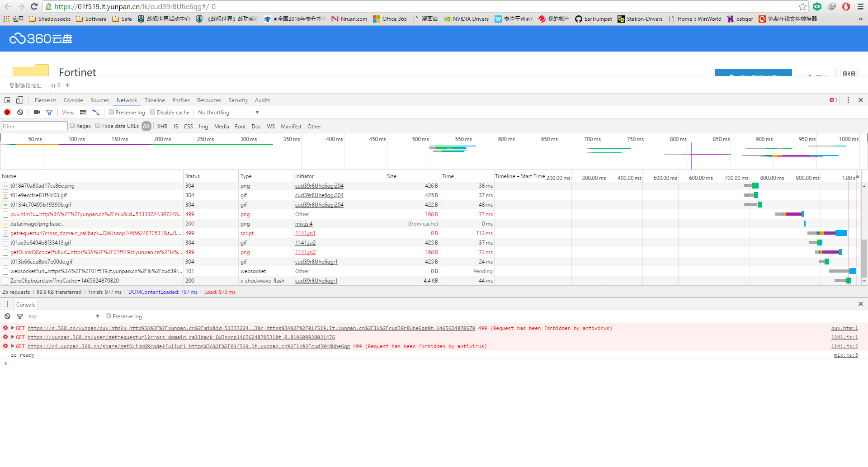Open the No throttling dropdown

click(228, 113)
